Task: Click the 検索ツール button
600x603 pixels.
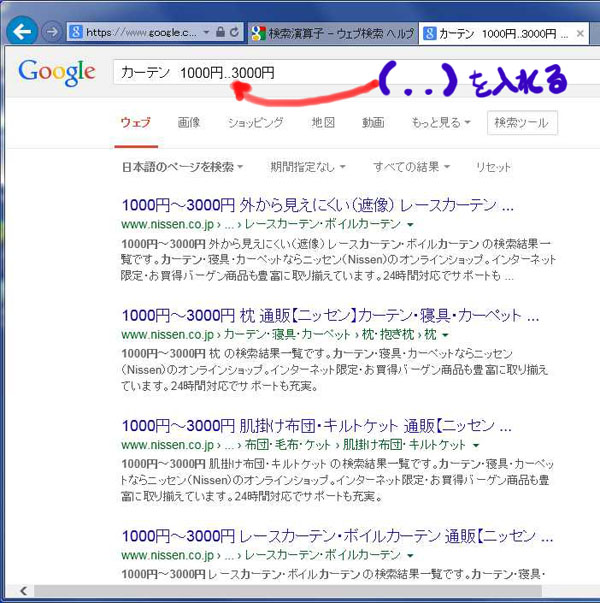Action: pos(522,123)
